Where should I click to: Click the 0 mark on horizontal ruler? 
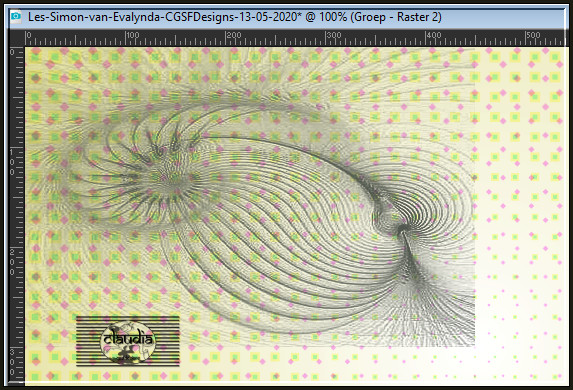[29, 35]
